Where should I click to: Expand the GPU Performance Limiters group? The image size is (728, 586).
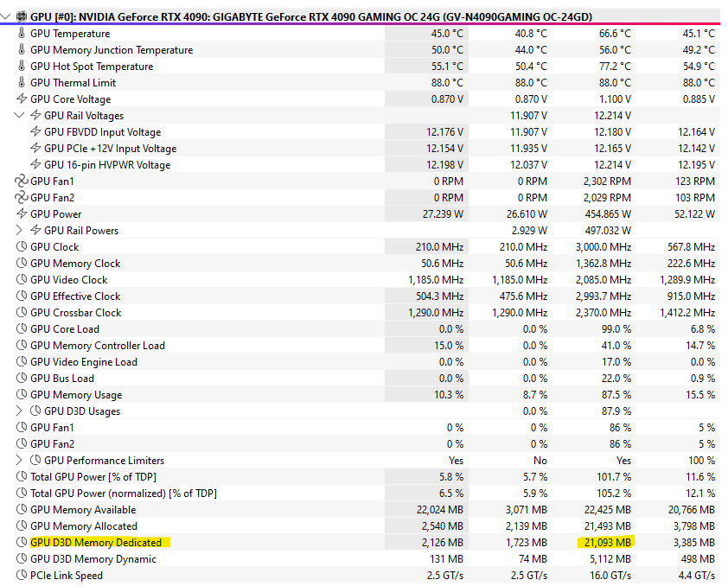[20, 461]
